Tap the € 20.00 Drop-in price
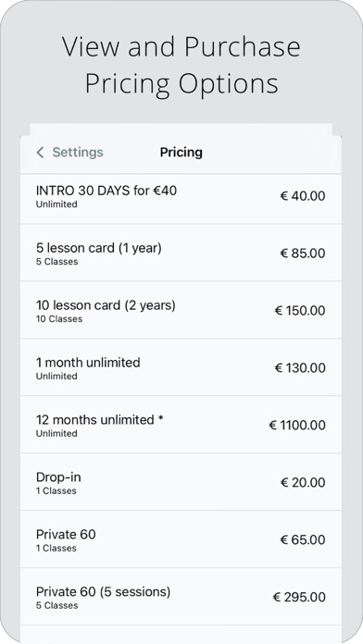The width and height of the screenshot is (363, 644). [x=303, y=482]
